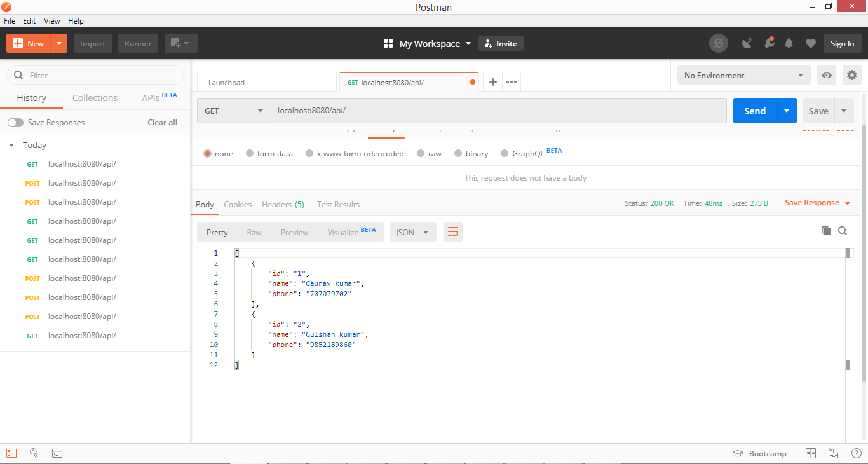Open keyboard shortcuts icon in status bar
The height and width of the screenshot is (464, 868).
point(833,453)
